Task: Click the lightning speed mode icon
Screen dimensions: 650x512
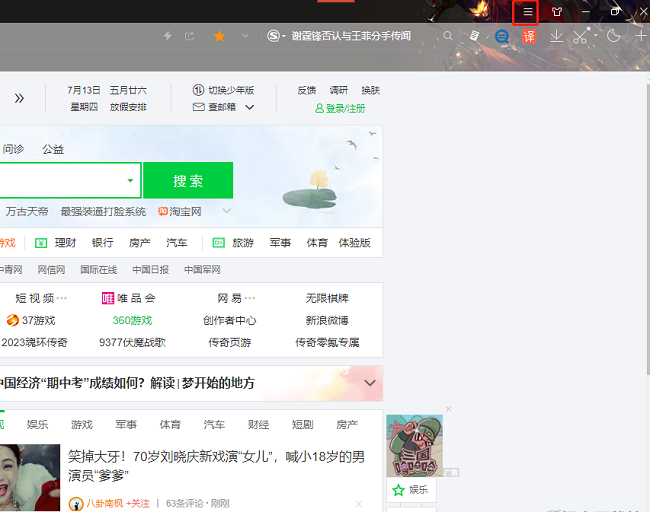Action: 167,36
